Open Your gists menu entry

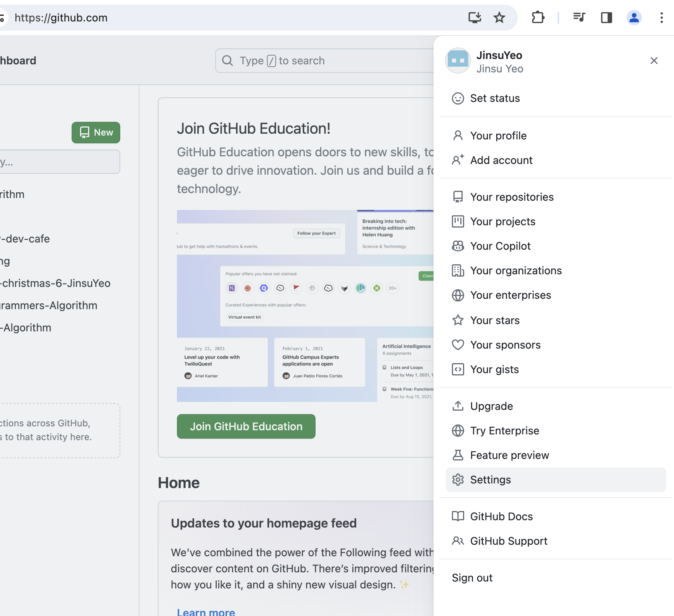(556, 369)
